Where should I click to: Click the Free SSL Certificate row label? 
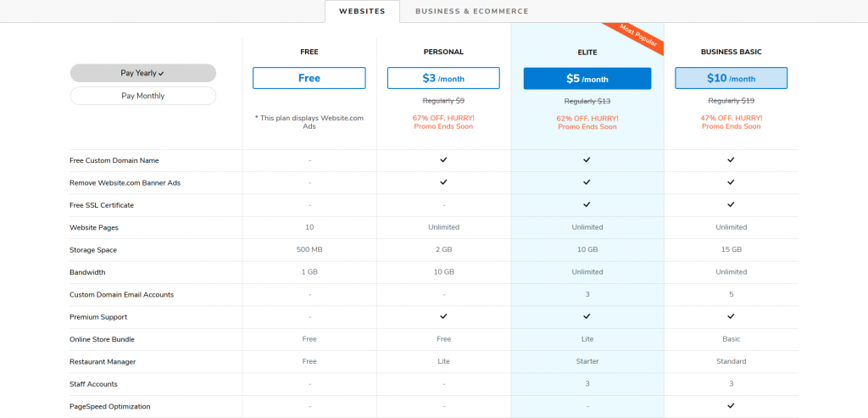[x=102, y=205]
